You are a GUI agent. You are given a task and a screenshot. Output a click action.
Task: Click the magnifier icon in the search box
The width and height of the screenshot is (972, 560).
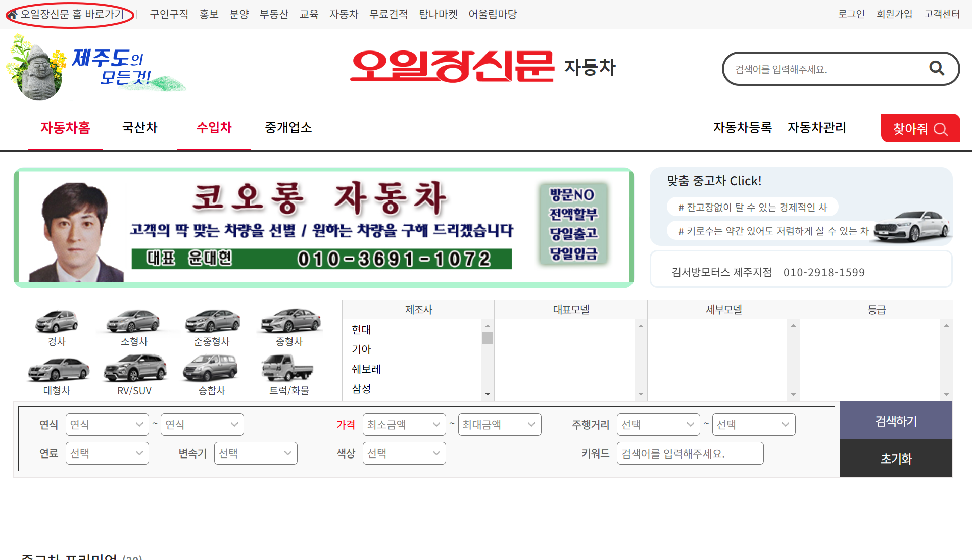point(937,68)
